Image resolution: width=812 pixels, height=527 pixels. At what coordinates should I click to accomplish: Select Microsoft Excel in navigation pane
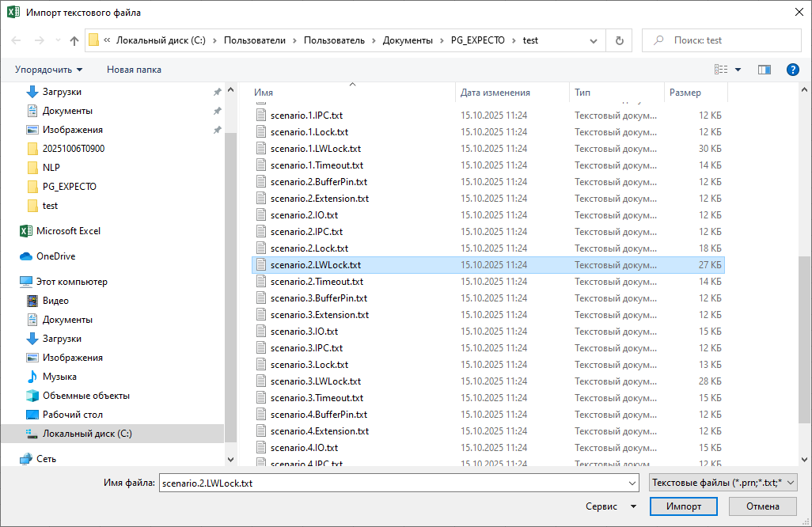[68, 231]
